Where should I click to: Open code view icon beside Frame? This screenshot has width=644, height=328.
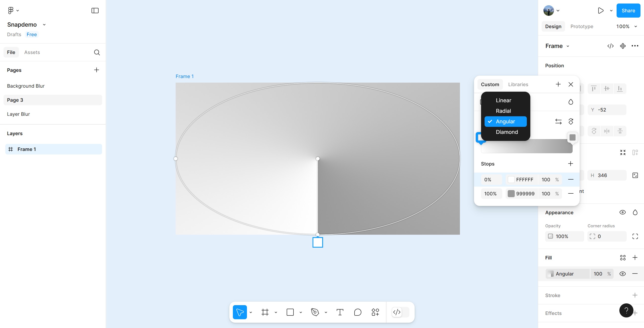(610, 46)
